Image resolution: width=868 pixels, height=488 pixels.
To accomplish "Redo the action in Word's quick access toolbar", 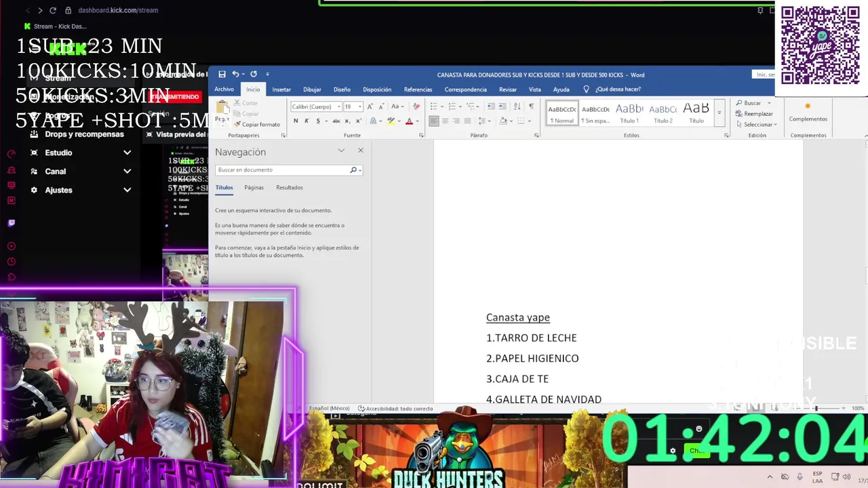I will [x=254, y=75].
